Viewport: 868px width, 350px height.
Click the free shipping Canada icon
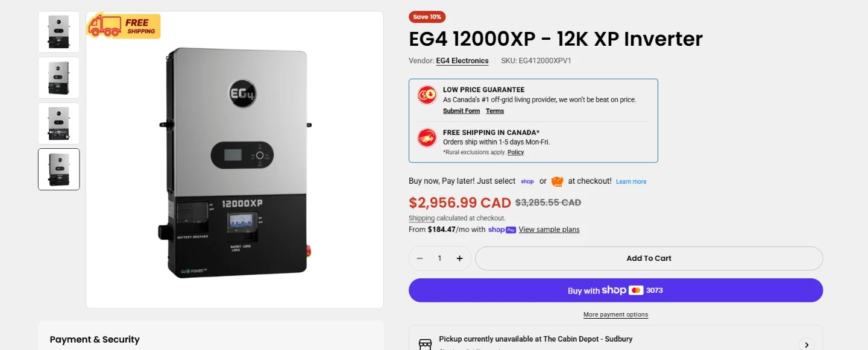pyautogui.click(x=427, y=137)
